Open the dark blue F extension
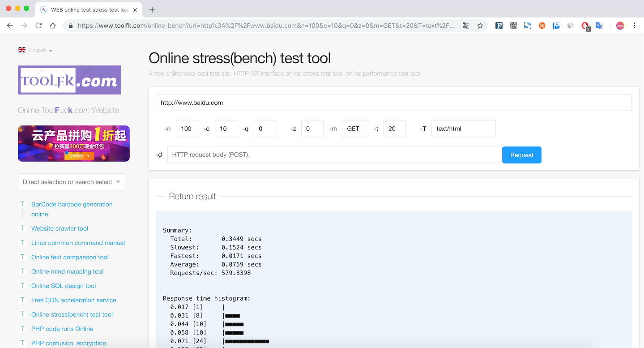This screenshot has height=348, width=644. pos(499,26)
